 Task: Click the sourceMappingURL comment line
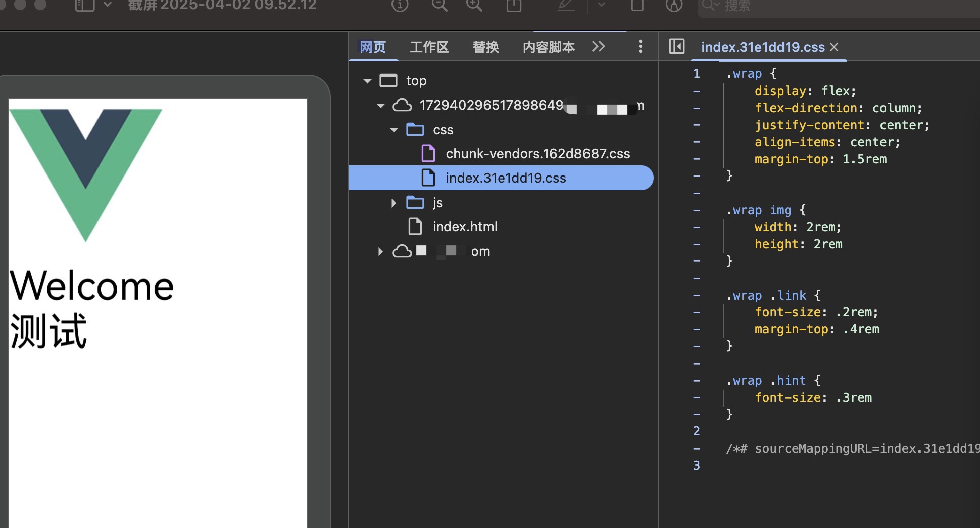pos(852,449)
